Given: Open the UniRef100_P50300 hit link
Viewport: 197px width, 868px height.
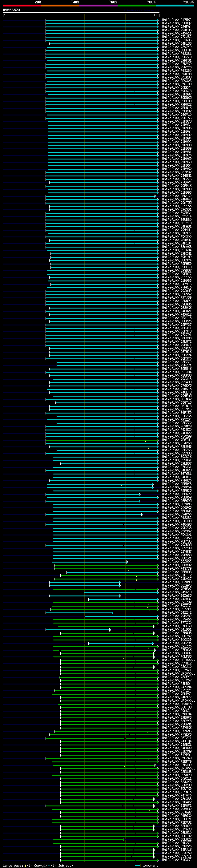Looking at the screenshot, I should (x=176, y=236).
